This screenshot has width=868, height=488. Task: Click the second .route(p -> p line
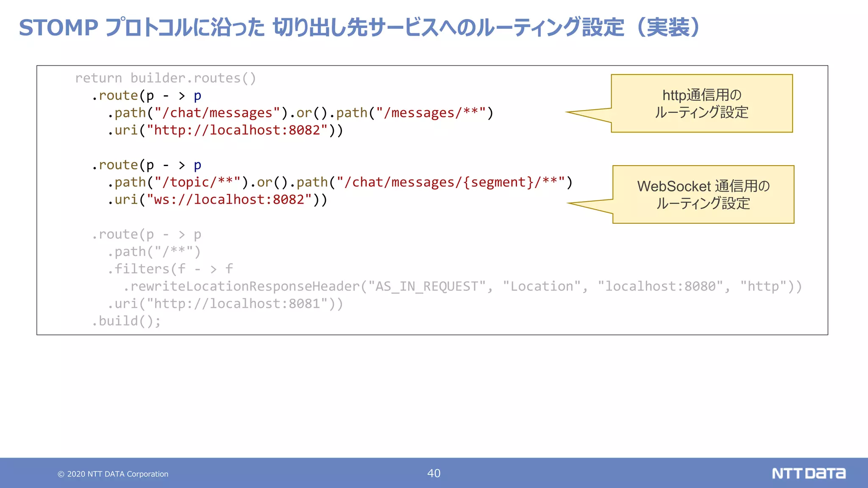tap(146, 165)
